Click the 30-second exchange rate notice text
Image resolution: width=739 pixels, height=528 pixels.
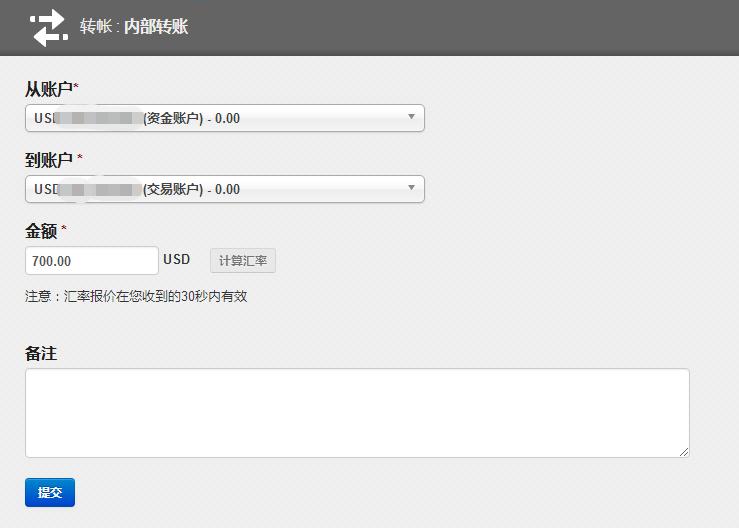(x=136, y=296)
